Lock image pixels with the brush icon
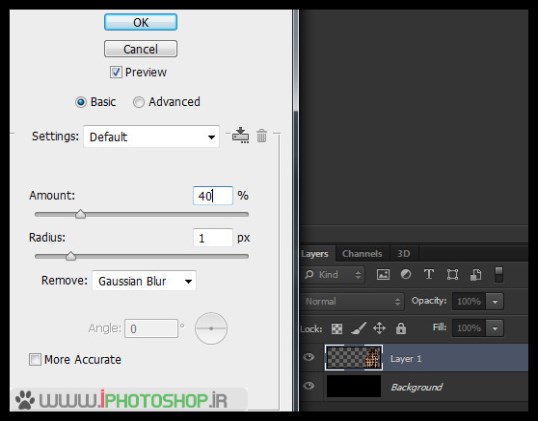 pos(359,328)
